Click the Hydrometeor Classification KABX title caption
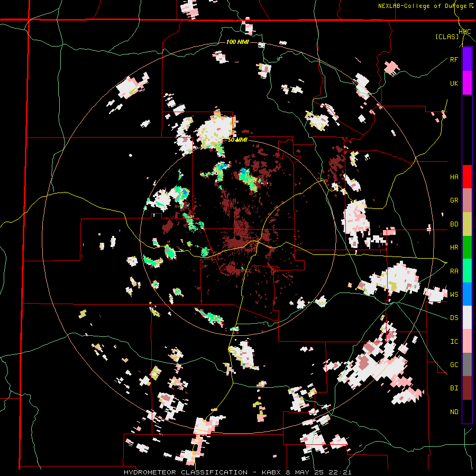Viewport: 476px width, 476px height. (x=237, y=472)
